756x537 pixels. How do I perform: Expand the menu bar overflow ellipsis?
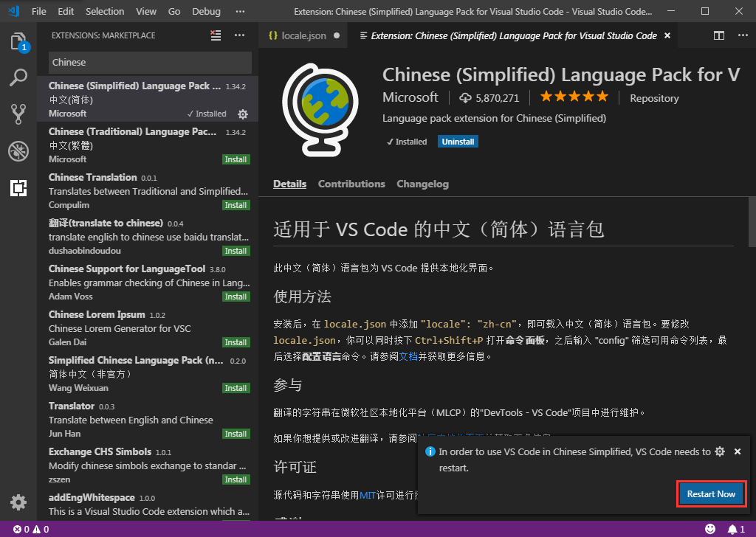(x=240, y=11)
